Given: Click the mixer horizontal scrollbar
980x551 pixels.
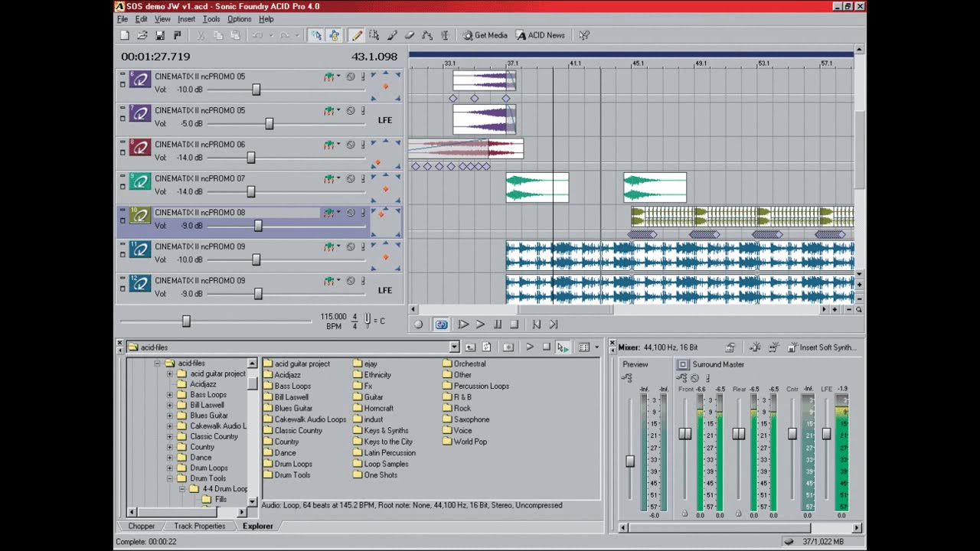Looking at the screenshot, I should pyautogui.click(x=738, y=527).
